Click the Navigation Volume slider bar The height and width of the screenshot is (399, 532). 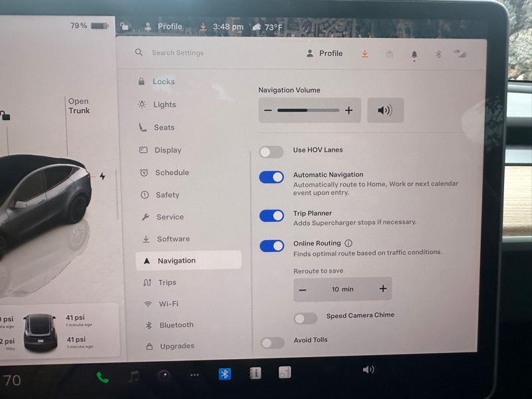[x=308, y=110]
